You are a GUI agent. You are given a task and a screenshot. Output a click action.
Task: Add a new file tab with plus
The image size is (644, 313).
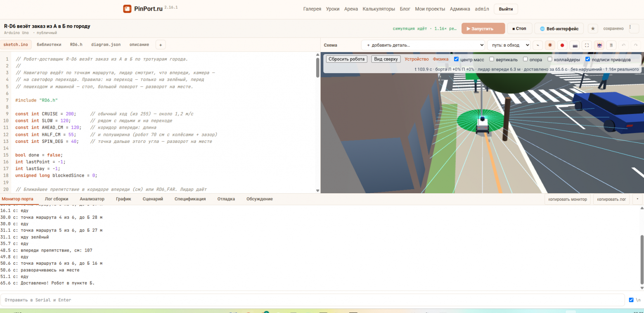(161, 45)
